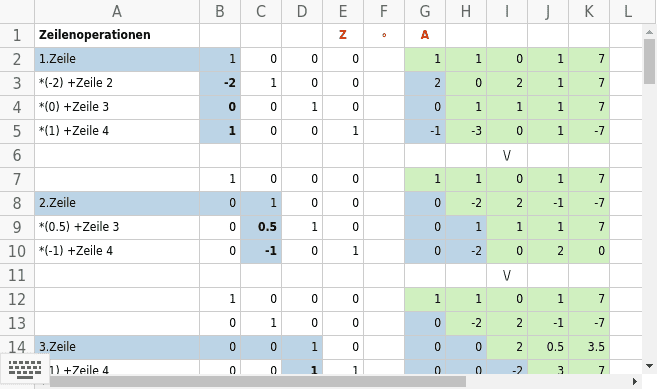659x391 pixels.
Task: Select the red A cell in G1
Action: click(x=425, y=35)
